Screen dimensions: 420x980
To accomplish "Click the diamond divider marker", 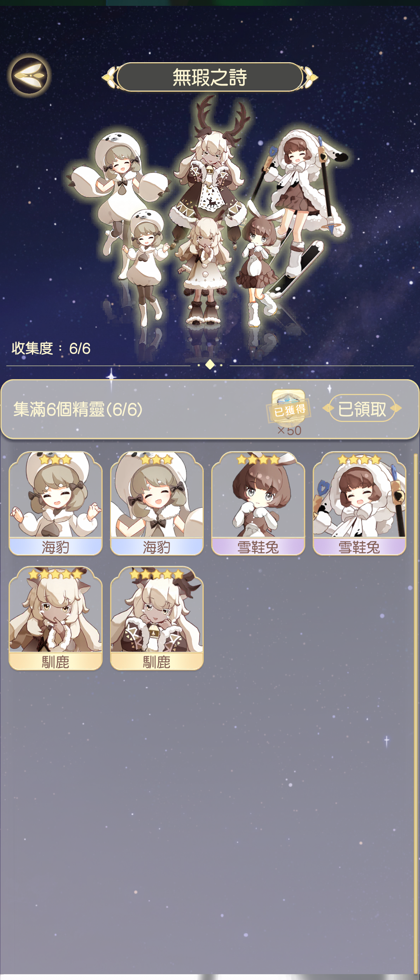I will (210, 365).
